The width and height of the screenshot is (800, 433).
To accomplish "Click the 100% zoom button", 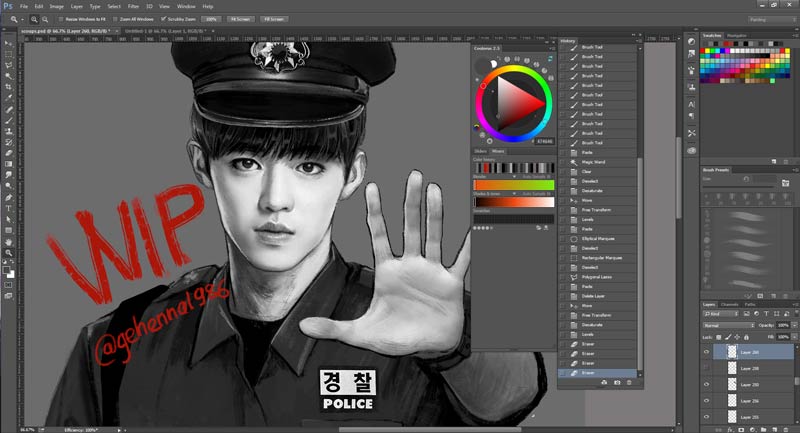I will click(x=211, y=19).
